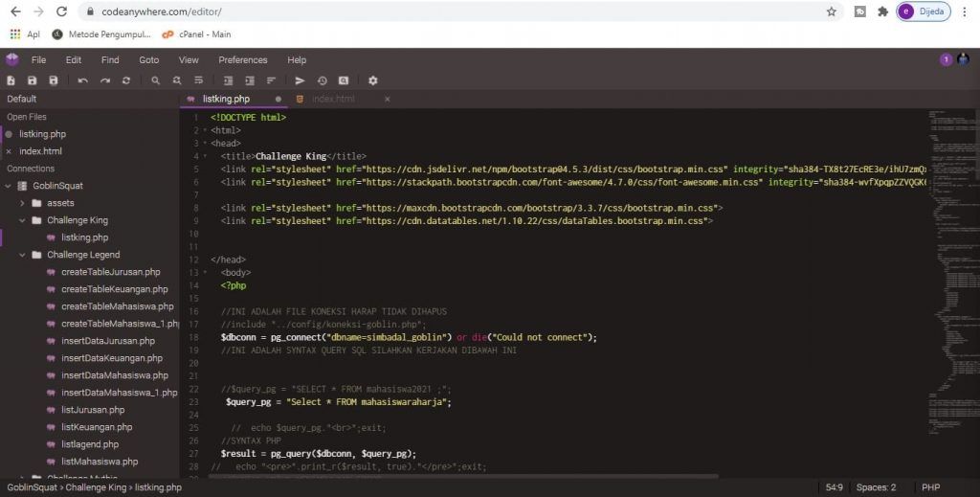The height and width of the screenshot is (497, 980).
Task: Open the Preferences menu
Action: 243,59
